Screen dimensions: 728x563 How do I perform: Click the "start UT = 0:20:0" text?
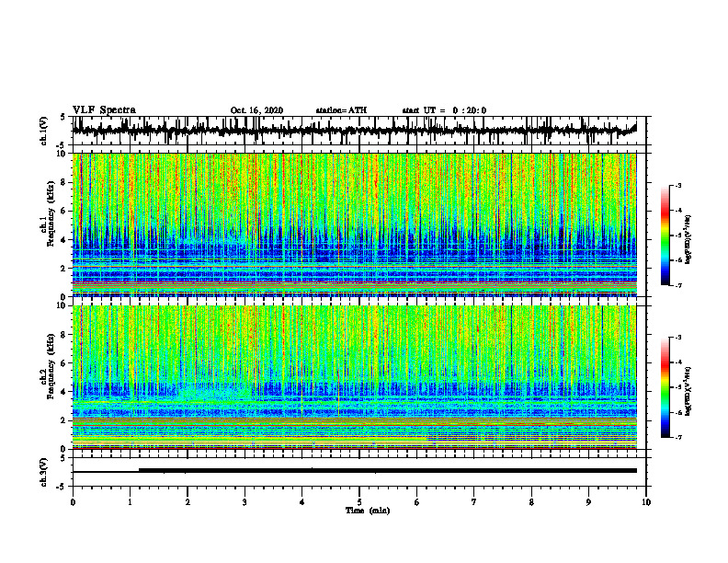coord(444,110)
